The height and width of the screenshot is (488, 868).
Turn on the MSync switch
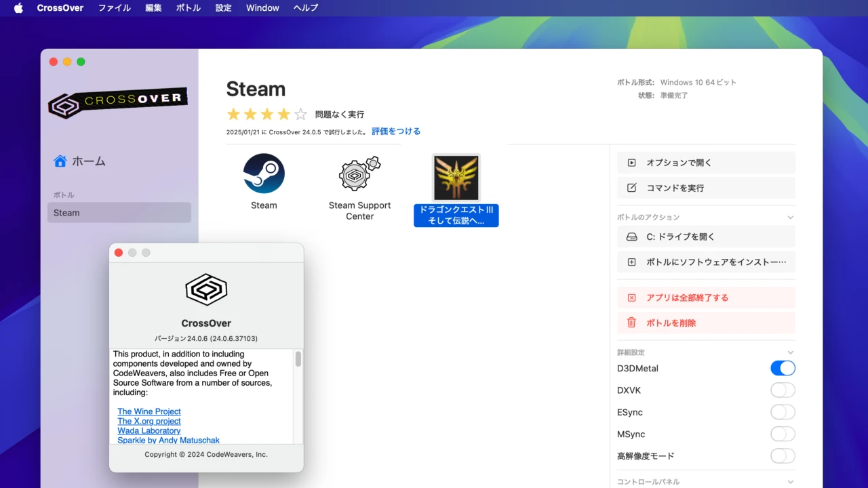pos(783,434)
